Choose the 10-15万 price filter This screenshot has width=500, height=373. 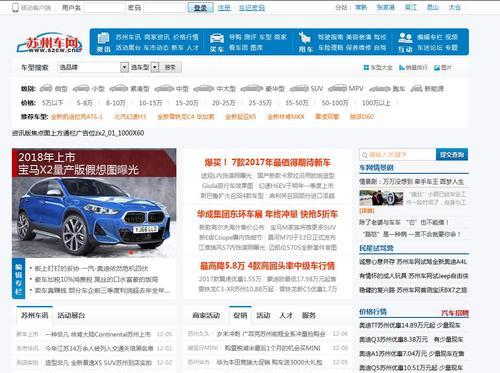pyautogui.click(x=150, y=103)
